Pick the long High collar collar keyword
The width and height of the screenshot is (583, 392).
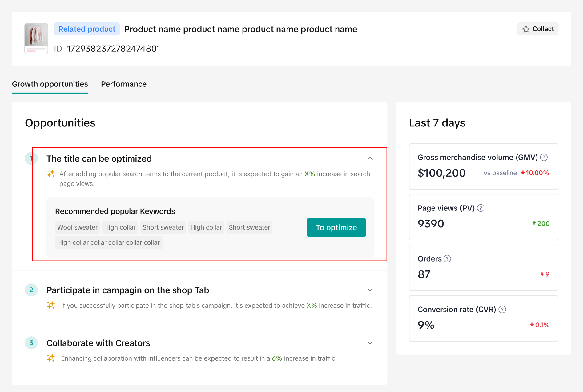pyautogui.click(x=108, y=242)
